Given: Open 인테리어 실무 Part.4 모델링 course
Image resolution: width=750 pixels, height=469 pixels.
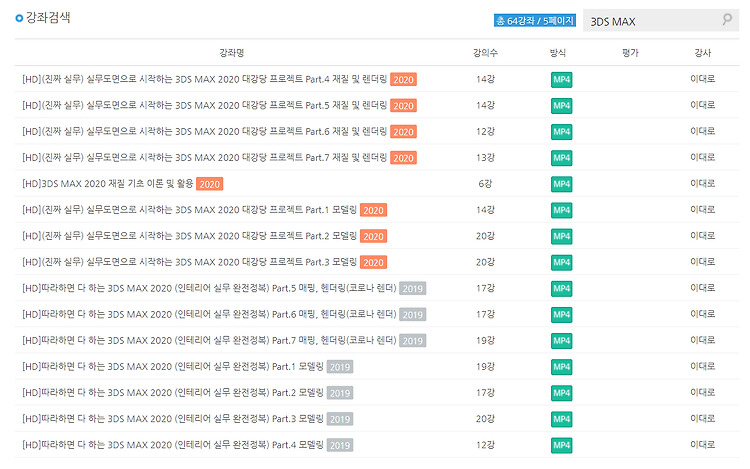Looking at the screenshot, I should coord(173,445).
